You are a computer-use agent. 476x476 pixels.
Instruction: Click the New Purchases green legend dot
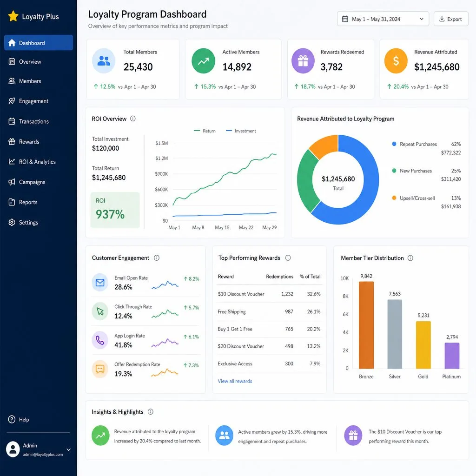pos(394,171)
